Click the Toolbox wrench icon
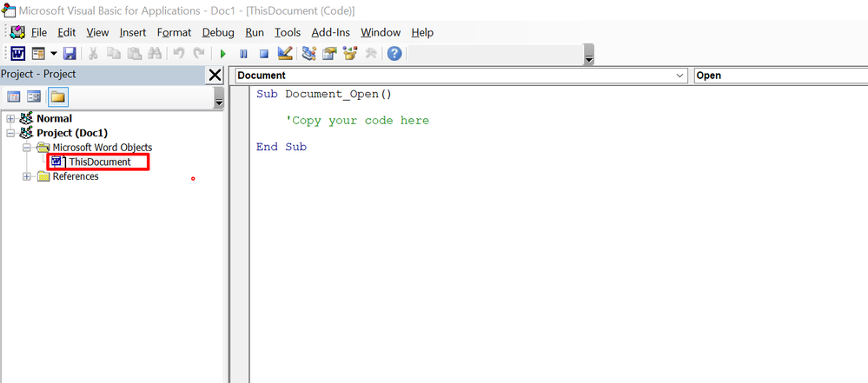Image resolution: width=868 pixels, height=383 pixels. pos(371,54)
